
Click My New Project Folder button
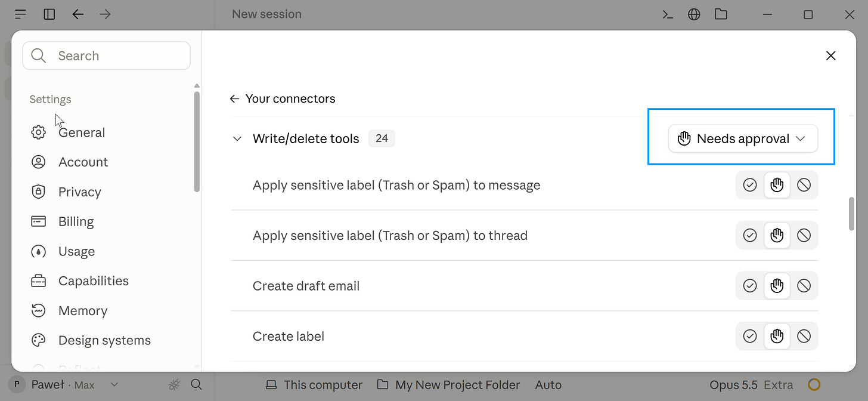(449, 385)
